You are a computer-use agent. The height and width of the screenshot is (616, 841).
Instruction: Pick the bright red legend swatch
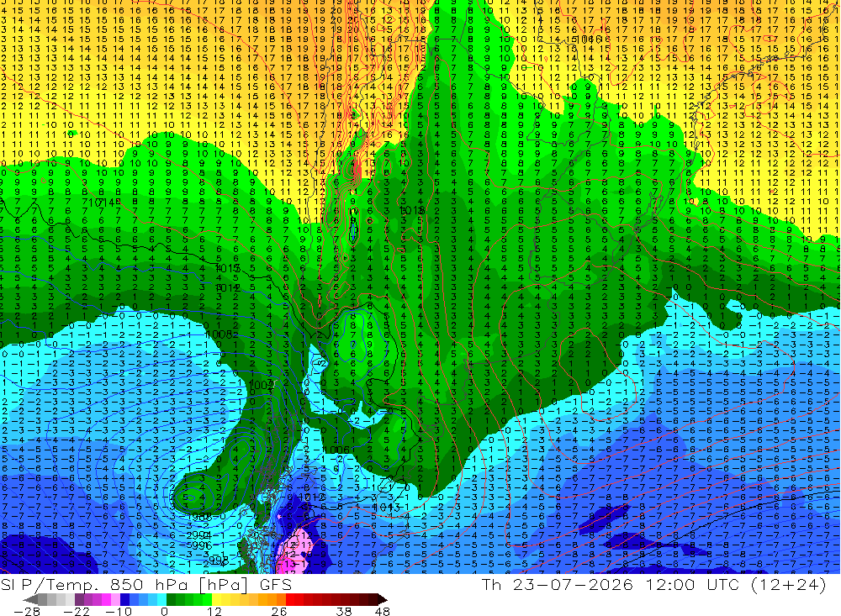pos(290,599)
